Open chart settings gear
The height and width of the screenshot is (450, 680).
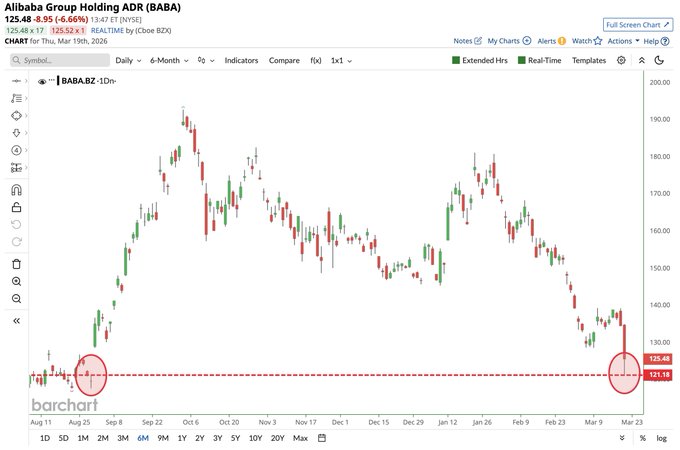coord(621,60)
